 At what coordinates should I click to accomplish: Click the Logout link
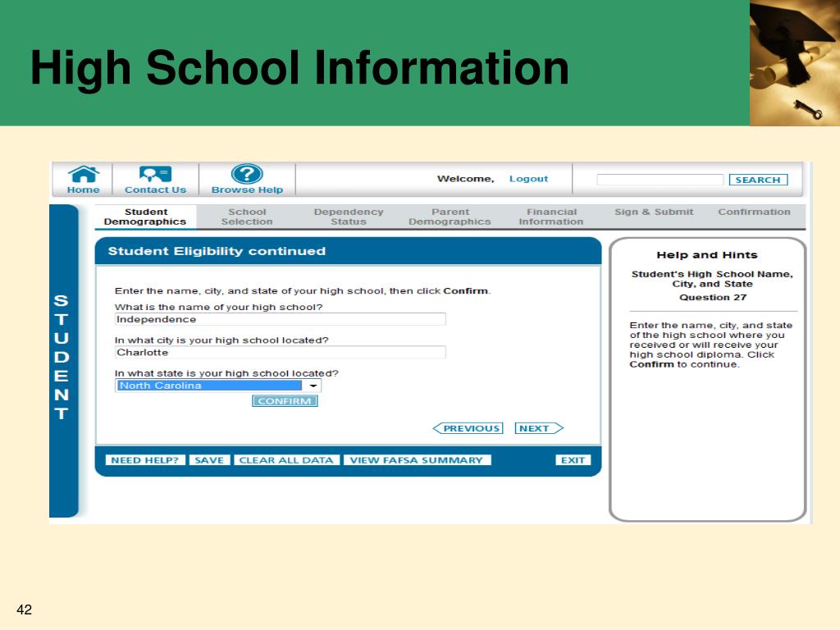click(528, 179)
